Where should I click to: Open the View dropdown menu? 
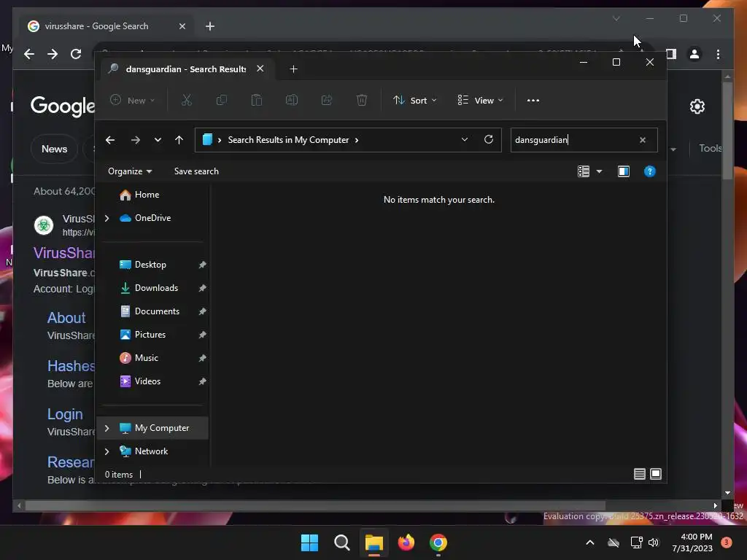click(x=480, y=101)
